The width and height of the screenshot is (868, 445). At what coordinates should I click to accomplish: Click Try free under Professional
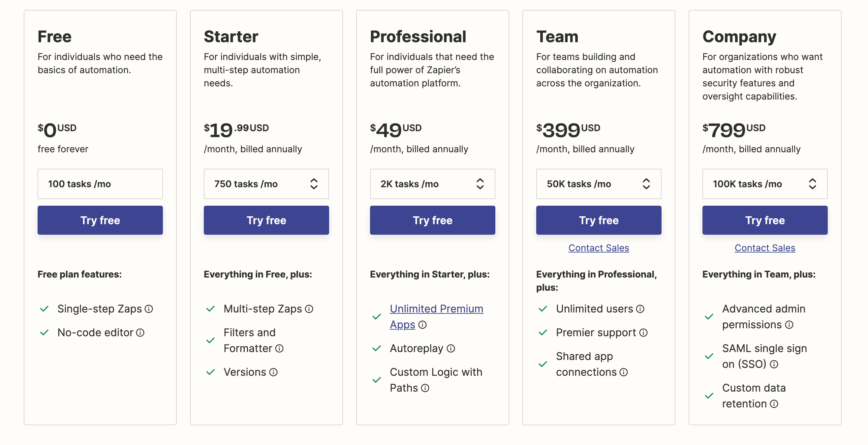click(x=432, y=220)
